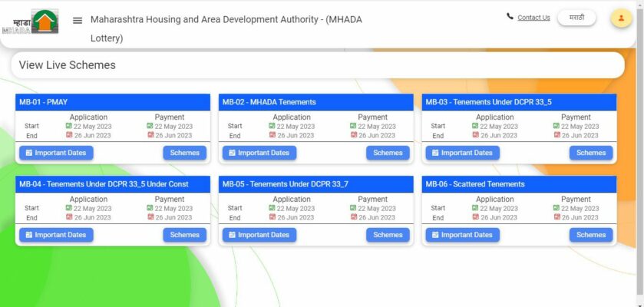Viewport: 644px width, 307px height.
Task: Click green calendar icon for MB-01 application start
Action: 68,126
